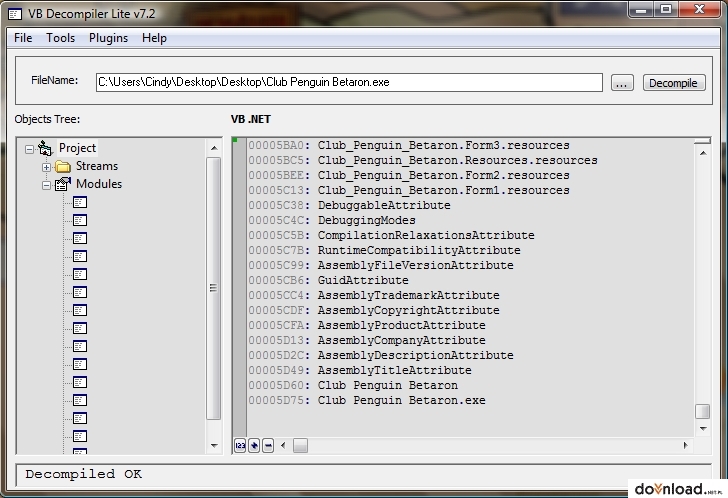Select the Streams tree label
728x498 pixels.
click(97, 166)
